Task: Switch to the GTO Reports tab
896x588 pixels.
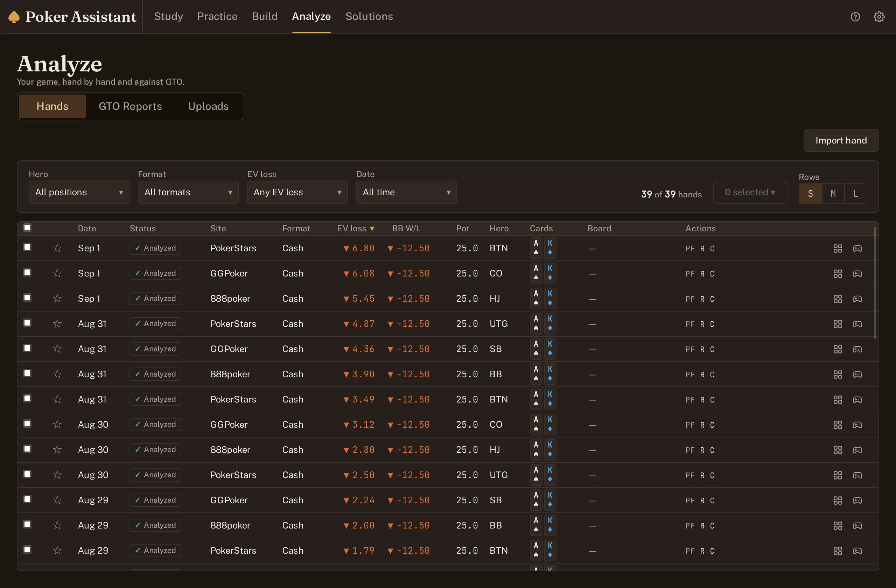Action: point(130,106)
